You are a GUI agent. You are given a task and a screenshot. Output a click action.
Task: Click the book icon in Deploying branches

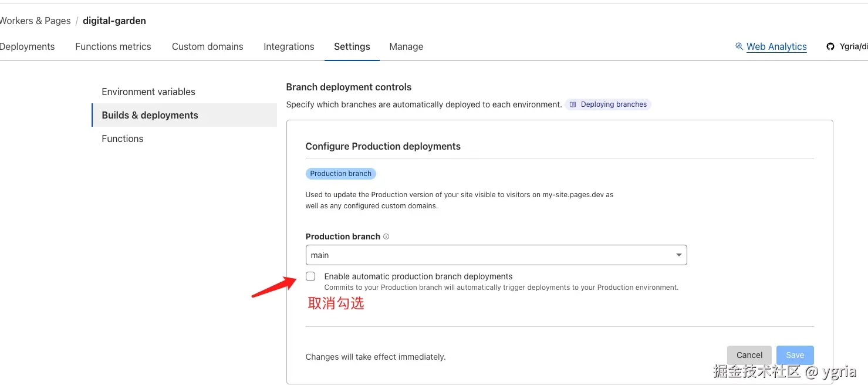[573, 104]
